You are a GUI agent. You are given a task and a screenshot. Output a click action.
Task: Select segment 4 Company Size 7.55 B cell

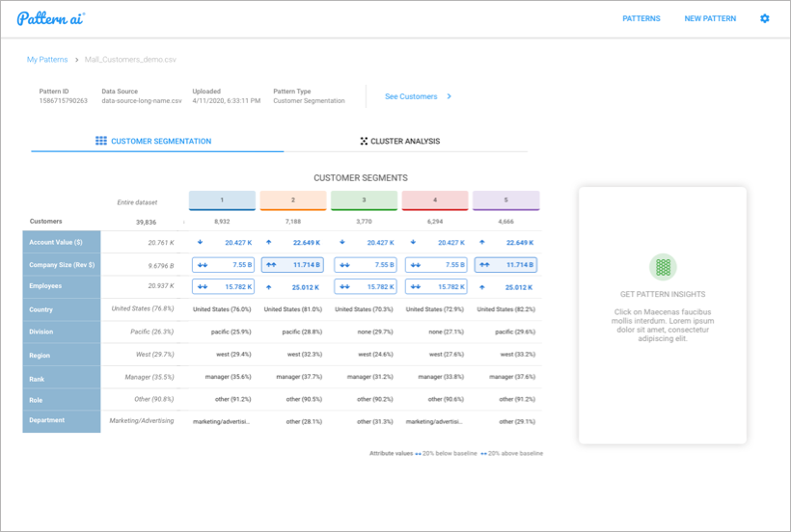click(435, 264)
